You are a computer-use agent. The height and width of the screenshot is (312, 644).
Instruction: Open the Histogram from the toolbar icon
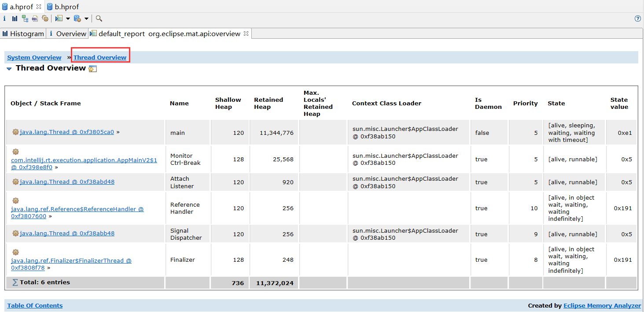click(x=15, y=19)
